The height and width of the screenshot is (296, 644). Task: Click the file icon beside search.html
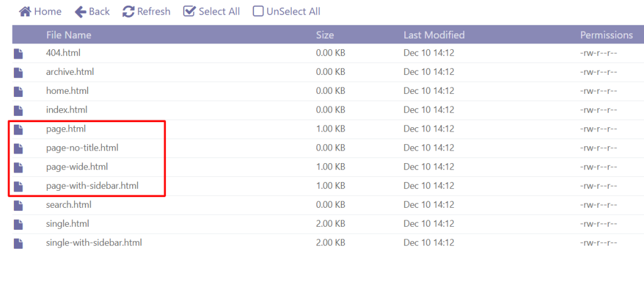point(18,205)
